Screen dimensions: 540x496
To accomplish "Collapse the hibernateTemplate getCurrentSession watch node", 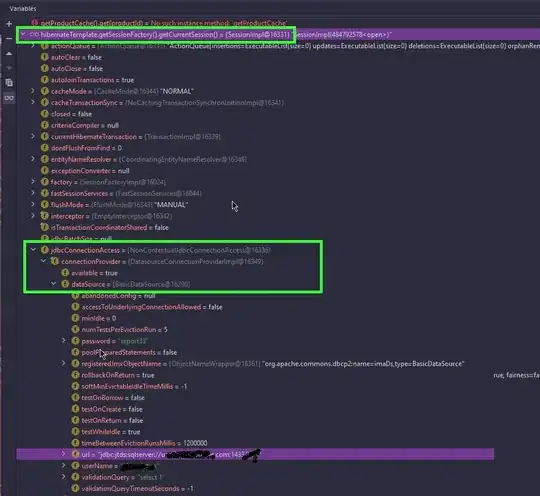I will pyautogui.click(x=23, y=34).
